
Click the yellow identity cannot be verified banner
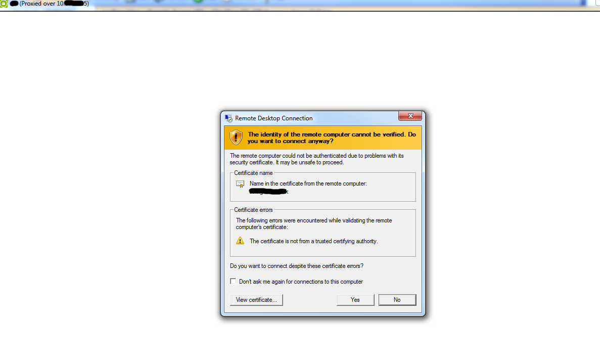[x=323, y=138]
